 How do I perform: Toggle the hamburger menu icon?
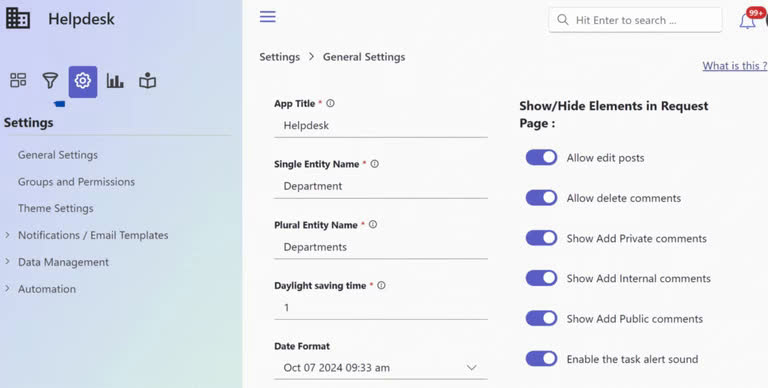click(267, 17)
